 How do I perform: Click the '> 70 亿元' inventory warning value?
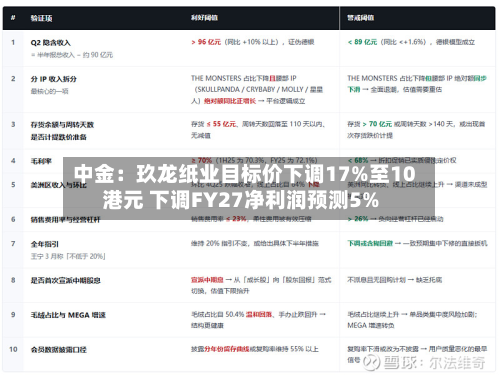(377, 124)
